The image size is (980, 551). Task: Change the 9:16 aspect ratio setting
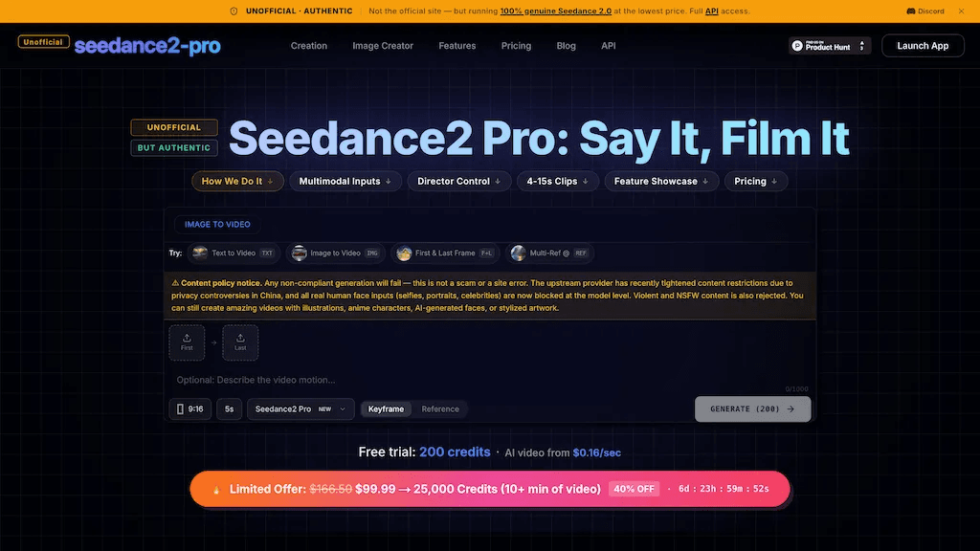click(190, 409)
